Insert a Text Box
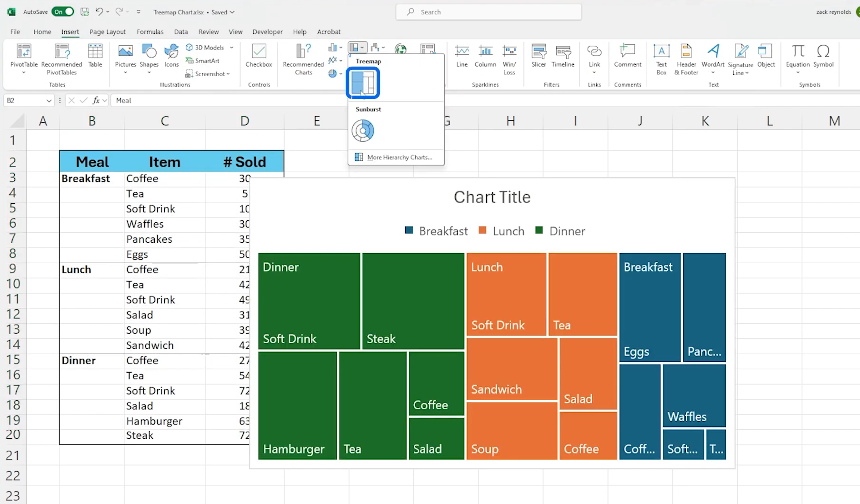The width and height of the screenshot is (860, 504). tap(661, 59)
